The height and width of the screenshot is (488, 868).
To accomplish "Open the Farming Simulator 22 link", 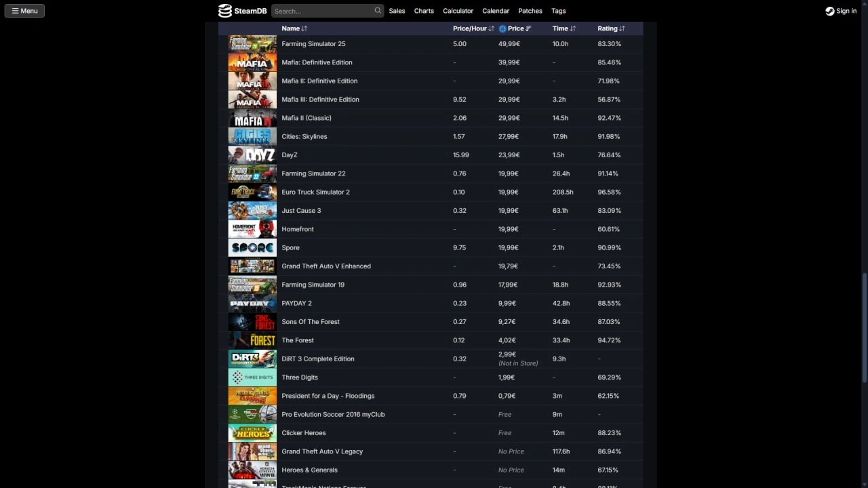I will tap(313, 174).
